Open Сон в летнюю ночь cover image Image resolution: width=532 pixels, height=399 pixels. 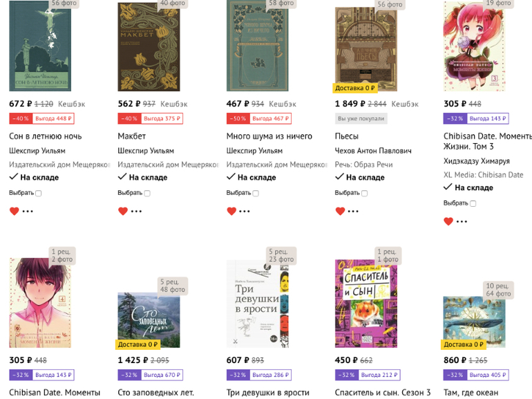point(40,46)
